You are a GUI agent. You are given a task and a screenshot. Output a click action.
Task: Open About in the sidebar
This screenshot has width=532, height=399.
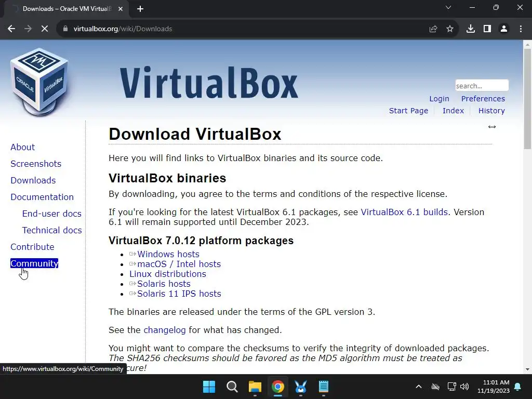coord(23,147)
